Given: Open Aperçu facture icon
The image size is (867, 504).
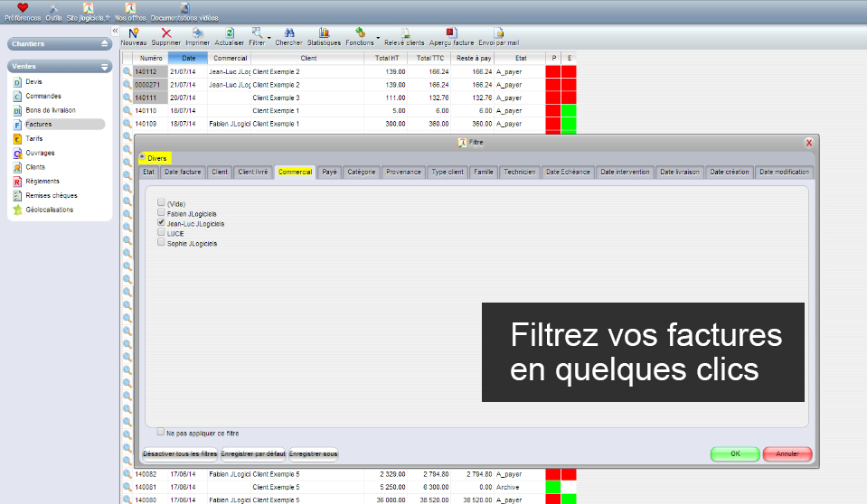Looking at the screenshot, I should (451, 33).
